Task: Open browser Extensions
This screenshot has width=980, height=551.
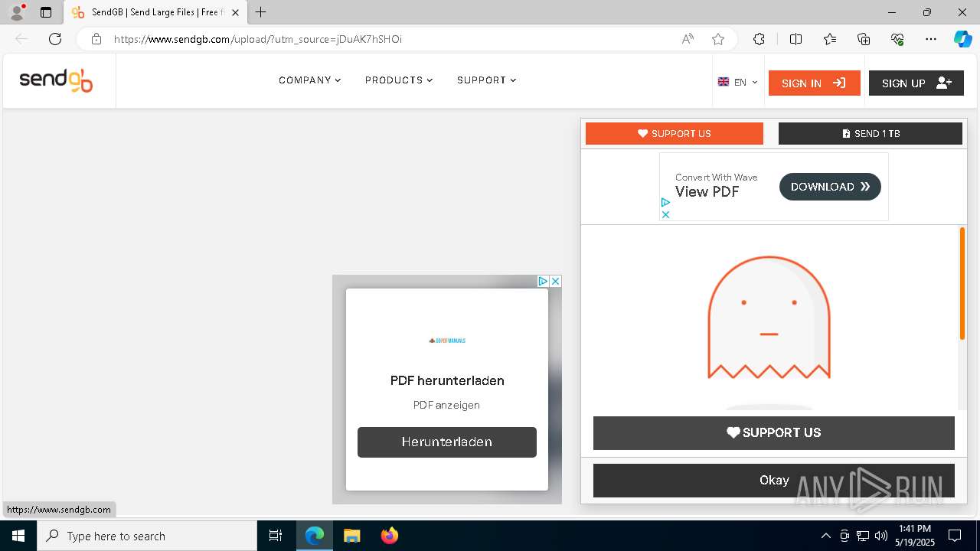Action: click(759, 39)
